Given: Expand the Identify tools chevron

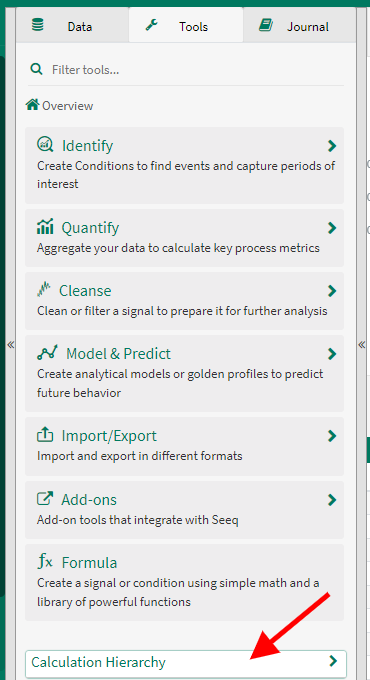Looking at the screenshot, I should (x=332, y=145).
